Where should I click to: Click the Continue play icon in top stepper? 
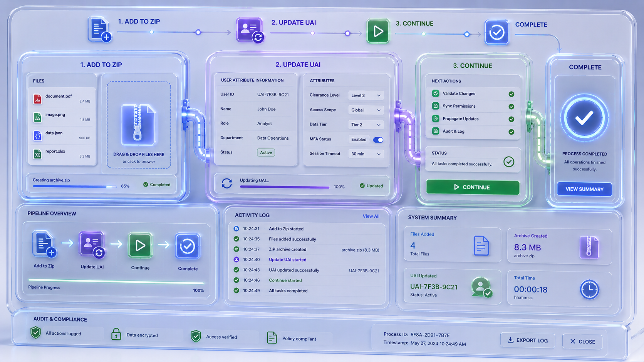[x=377, y=31]
